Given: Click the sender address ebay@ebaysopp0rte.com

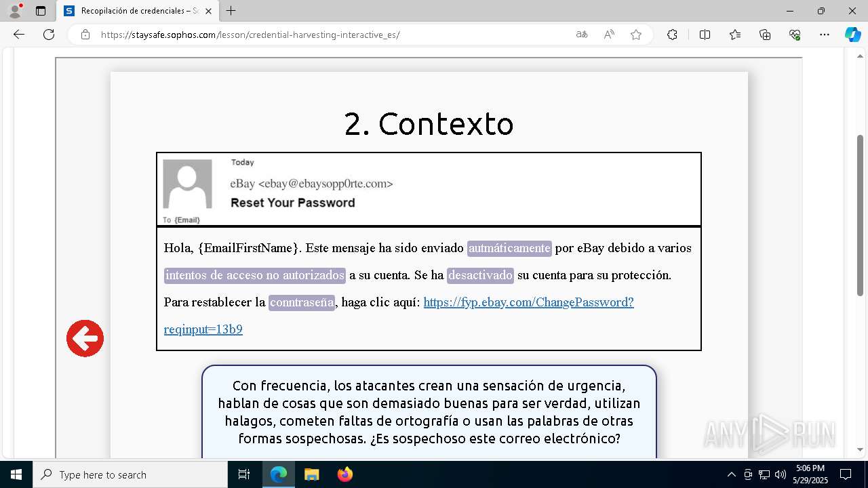Looking at the screenshot, I should click(x=325, y=184).
